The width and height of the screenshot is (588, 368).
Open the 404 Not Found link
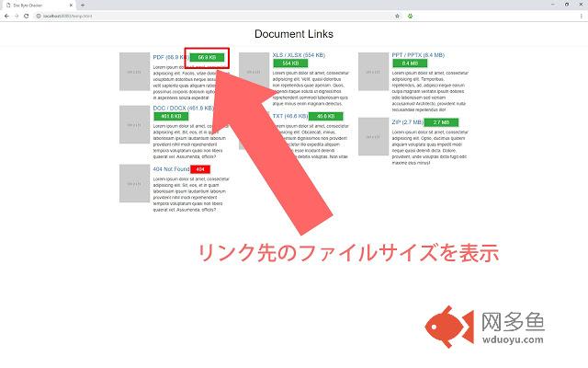[171, 169]
